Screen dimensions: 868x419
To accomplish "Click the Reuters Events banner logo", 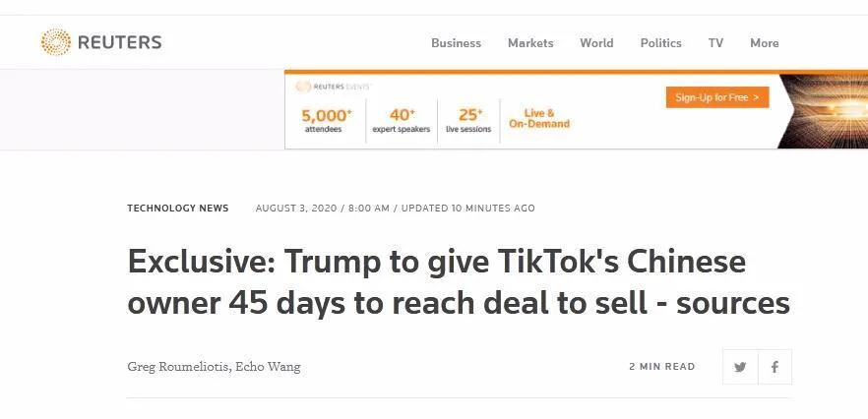I will click(x=334, y=87).
